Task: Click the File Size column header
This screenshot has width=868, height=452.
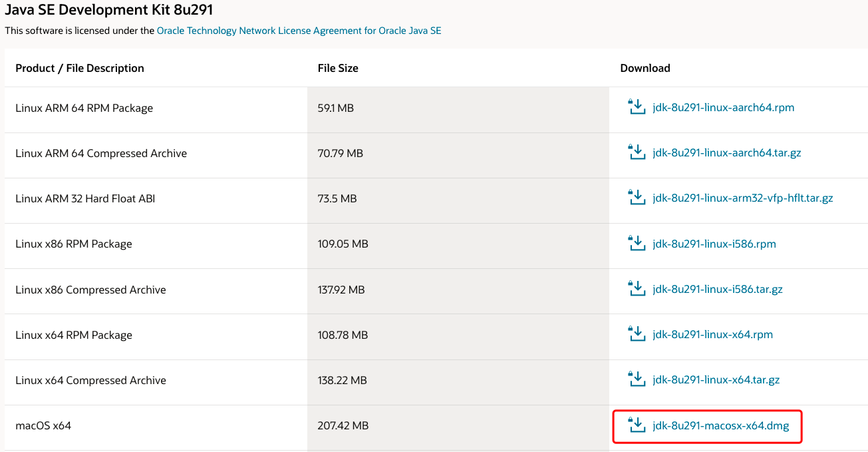Action: tap(338, 68)
